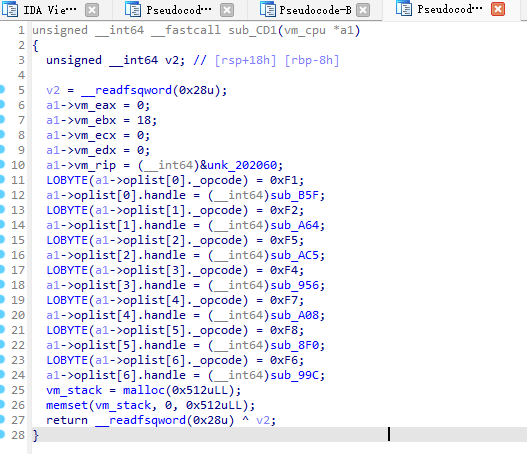
Task: Select vm_cpu type in the function signature
Action: [305, 31]
